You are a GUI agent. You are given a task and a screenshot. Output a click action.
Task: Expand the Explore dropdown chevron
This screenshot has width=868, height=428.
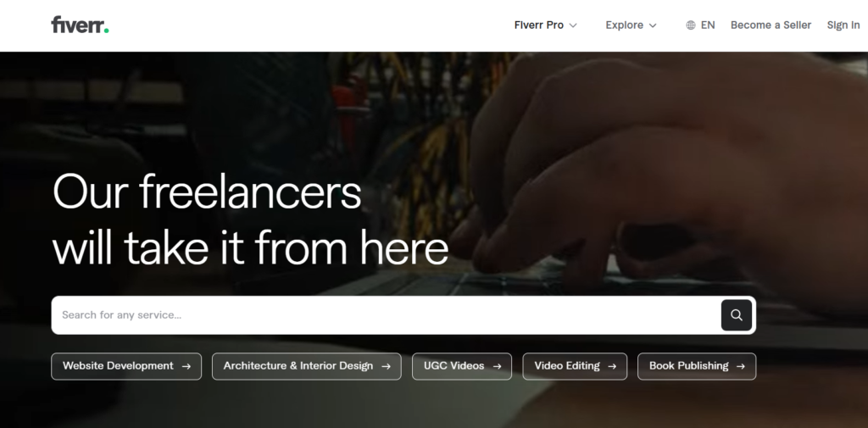[653, 25]
